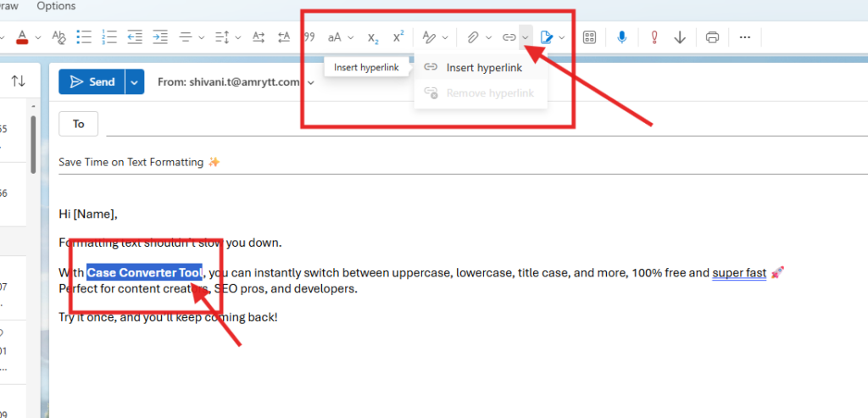The width and height of the screenshot is (868, 418).
Task: Apply a numbered list
Action: pos(109,37)
